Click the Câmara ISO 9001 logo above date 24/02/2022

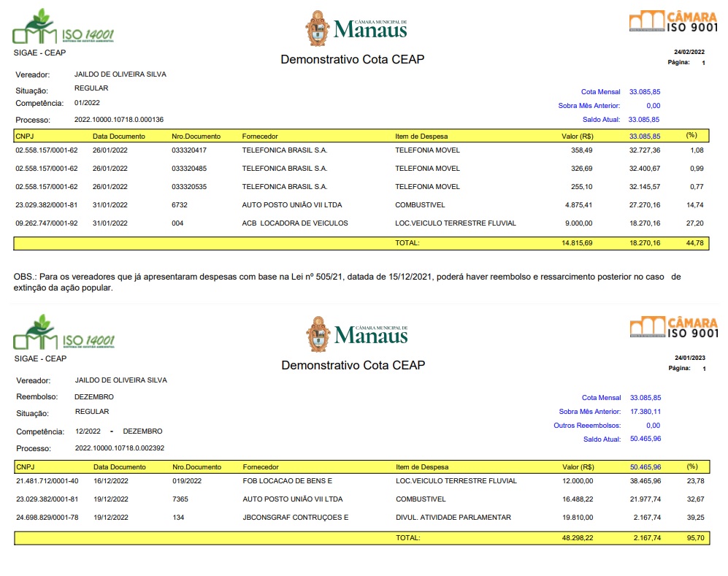tap(673, 22)
